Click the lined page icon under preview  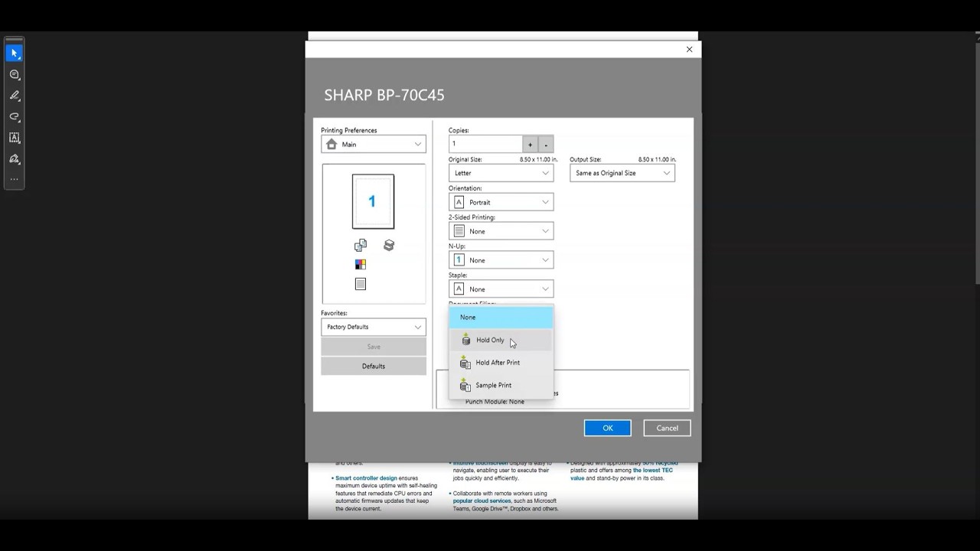(361, 284)
